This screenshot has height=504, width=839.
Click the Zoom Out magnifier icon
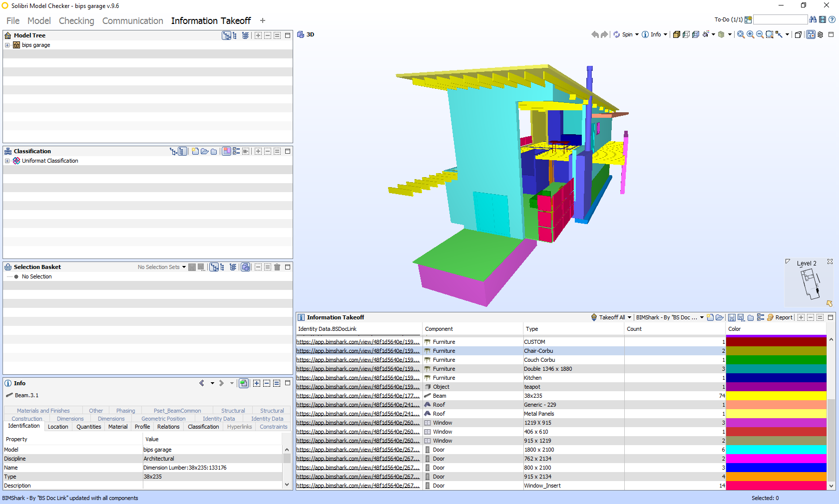[760, 34]
